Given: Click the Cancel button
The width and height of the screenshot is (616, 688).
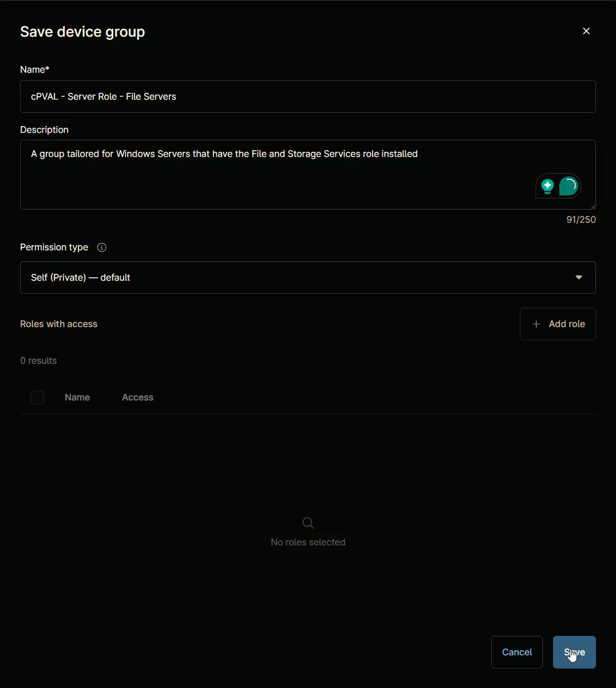Looking at the screenshot, I should [517, 652].
